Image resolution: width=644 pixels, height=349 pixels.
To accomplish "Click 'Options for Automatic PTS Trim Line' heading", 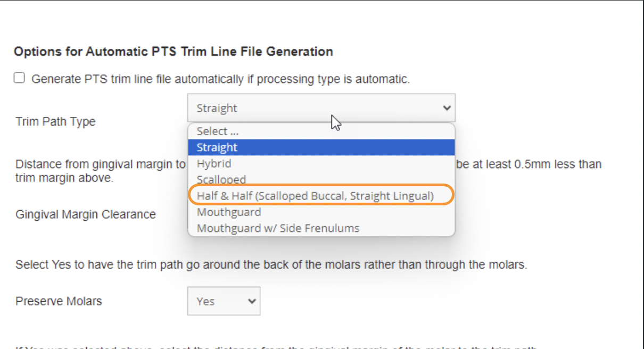I will click(x=174, y=52).
